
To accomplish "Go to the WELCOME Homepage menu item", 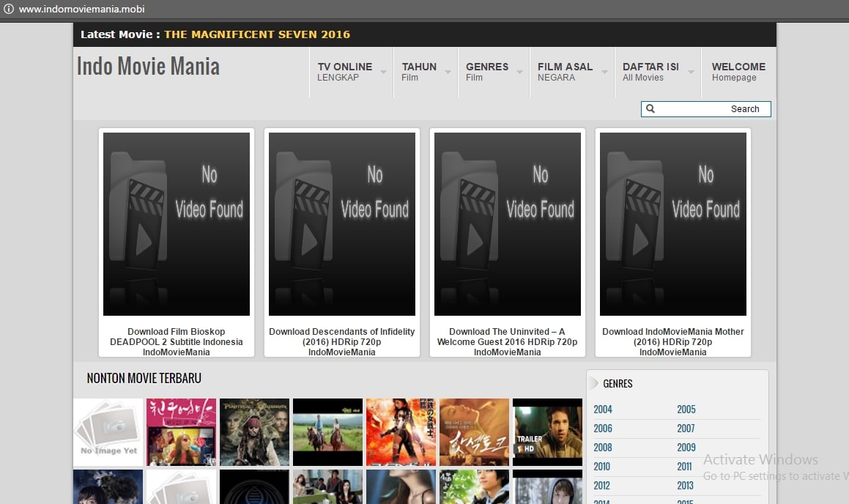I will click(x=738, y=72).
